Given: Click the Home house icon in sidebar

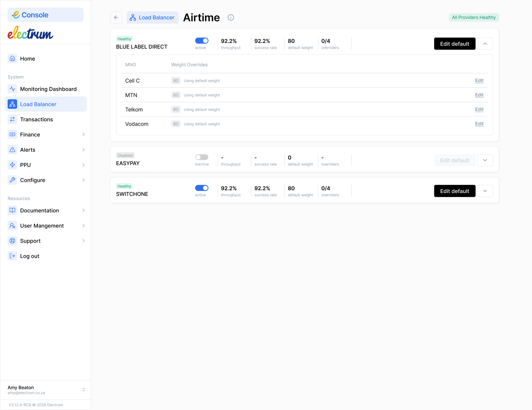Looking at the screenshot, I should click(12, 58).
